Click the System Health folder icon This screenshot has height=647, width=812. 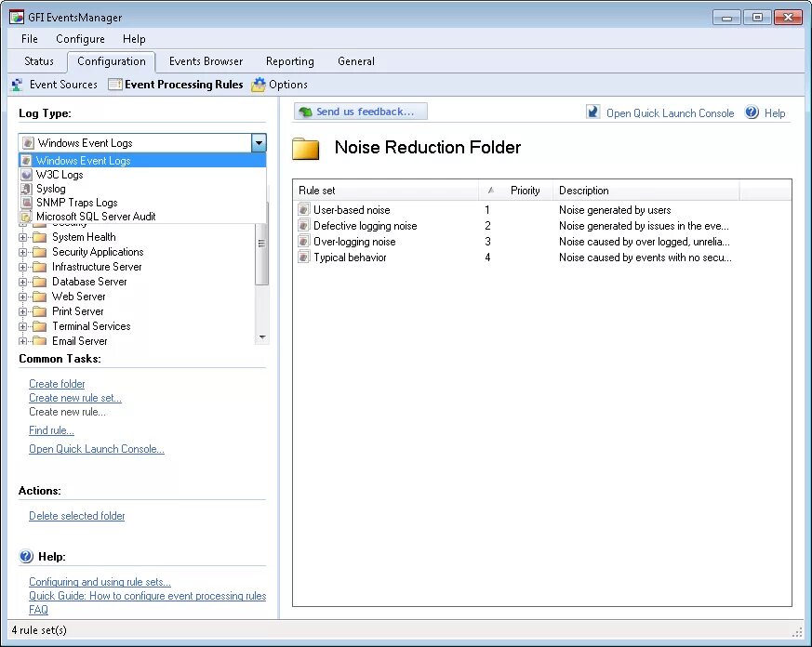pos(39,237)
